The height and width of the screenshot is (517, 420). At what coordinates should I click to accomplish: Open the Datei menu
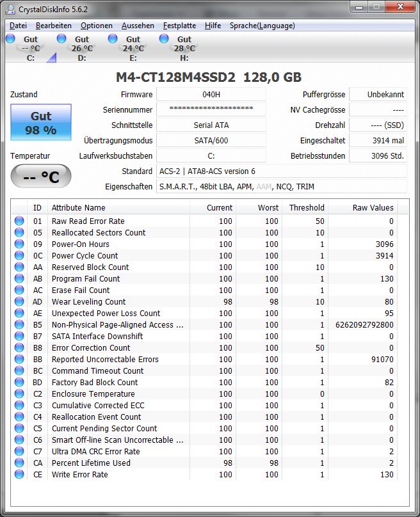[18, 26]
